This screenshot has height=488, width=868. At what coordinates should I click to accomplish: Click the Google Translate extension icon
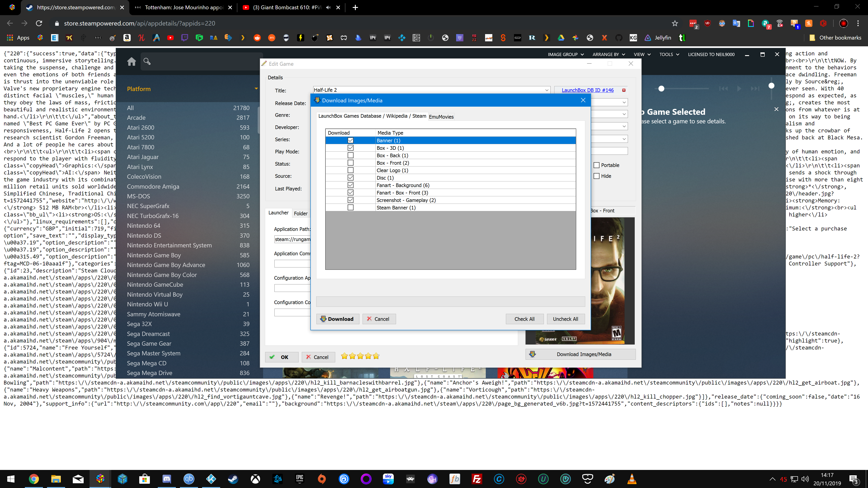(736, 23)
